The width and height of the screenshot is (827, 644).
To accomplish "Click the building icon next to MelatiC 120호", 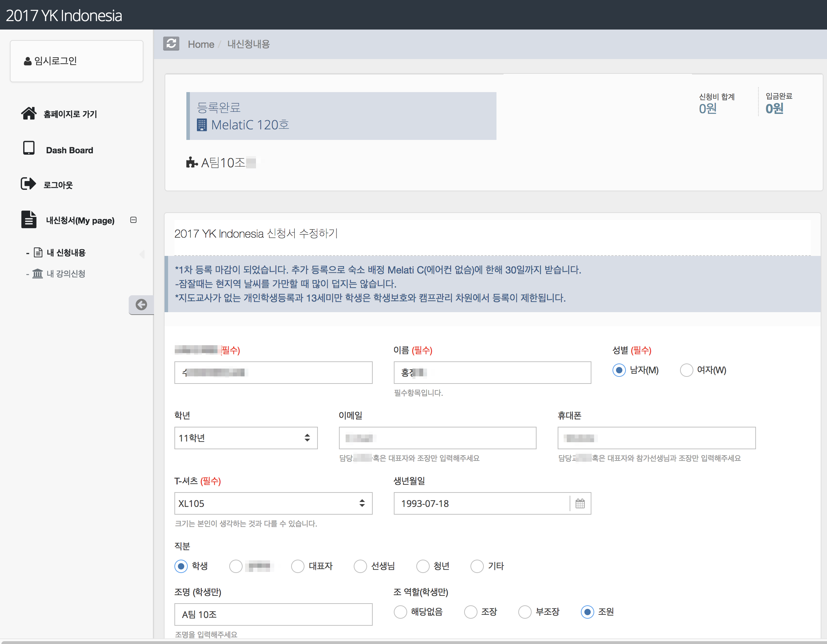I will pyautogui.click(x=202, y=125).
